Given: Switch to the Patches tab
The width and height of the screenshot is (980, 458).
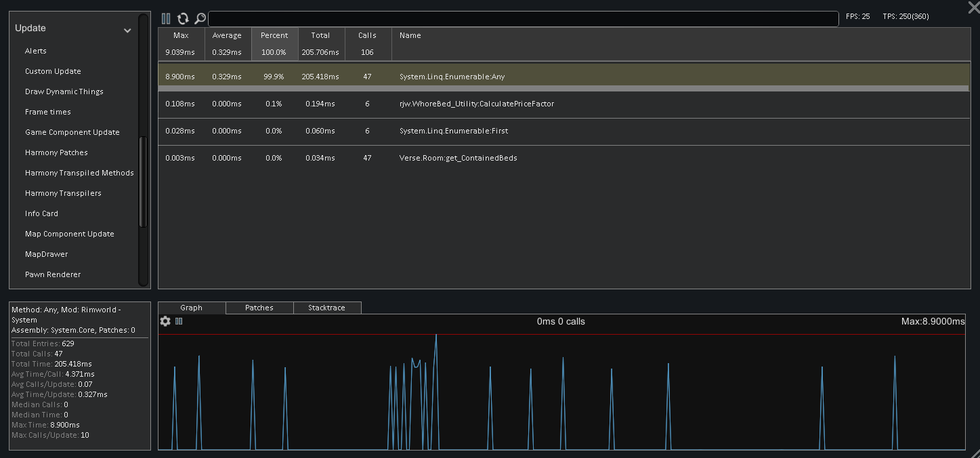Looking at the screenshot, I should 259,308.
